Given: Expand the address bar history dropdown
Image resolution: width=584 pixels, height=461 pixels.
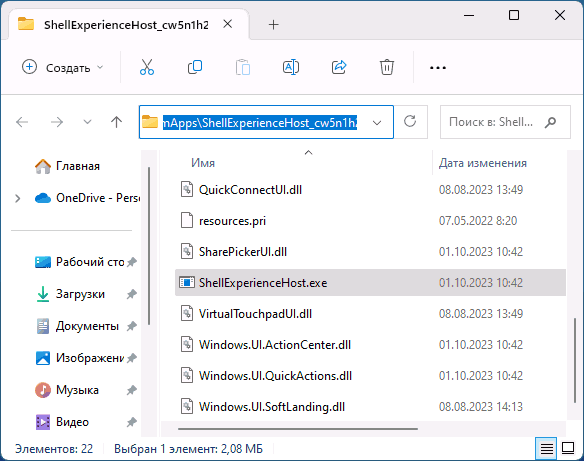Looking at the screenshot, I should coord(377,123).
